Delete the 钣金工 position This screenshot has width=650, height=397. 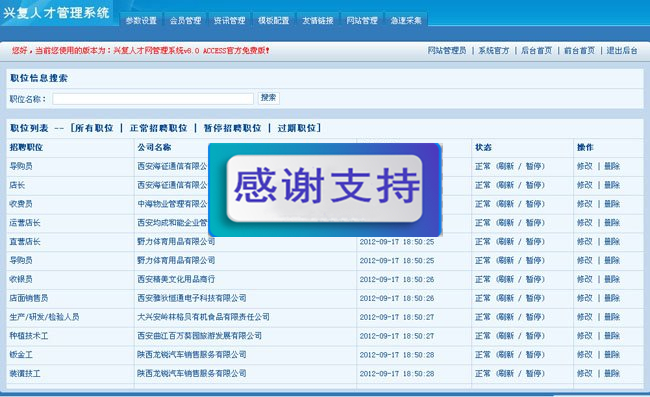(612, 355)
